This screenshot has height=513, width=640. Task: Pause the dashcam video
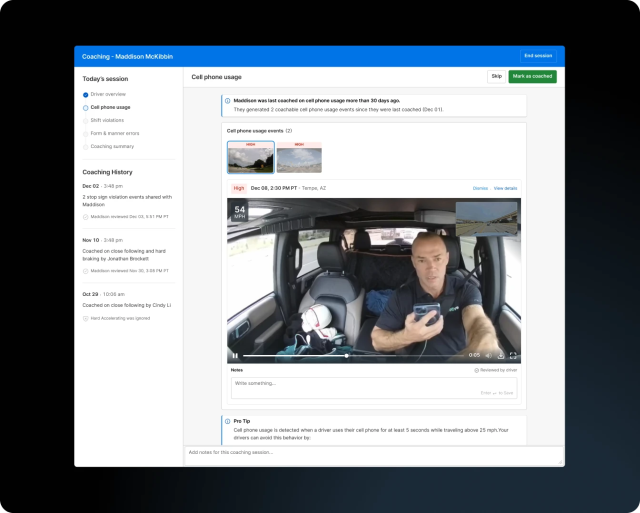235,355
